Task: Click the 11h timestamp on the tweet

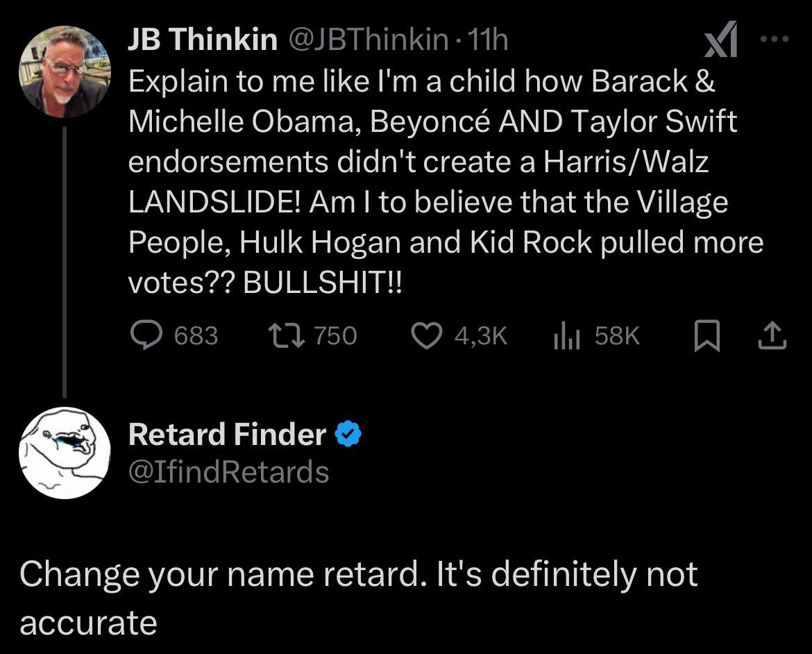Action: coord(489,41)
